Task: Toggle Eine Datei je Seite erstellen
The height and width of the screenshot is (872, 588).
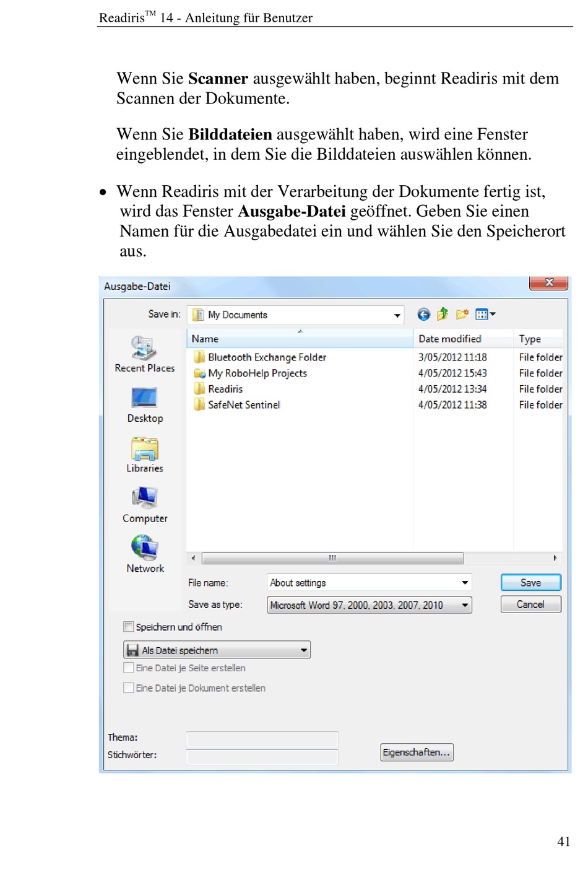Action: tap(129, 668)
